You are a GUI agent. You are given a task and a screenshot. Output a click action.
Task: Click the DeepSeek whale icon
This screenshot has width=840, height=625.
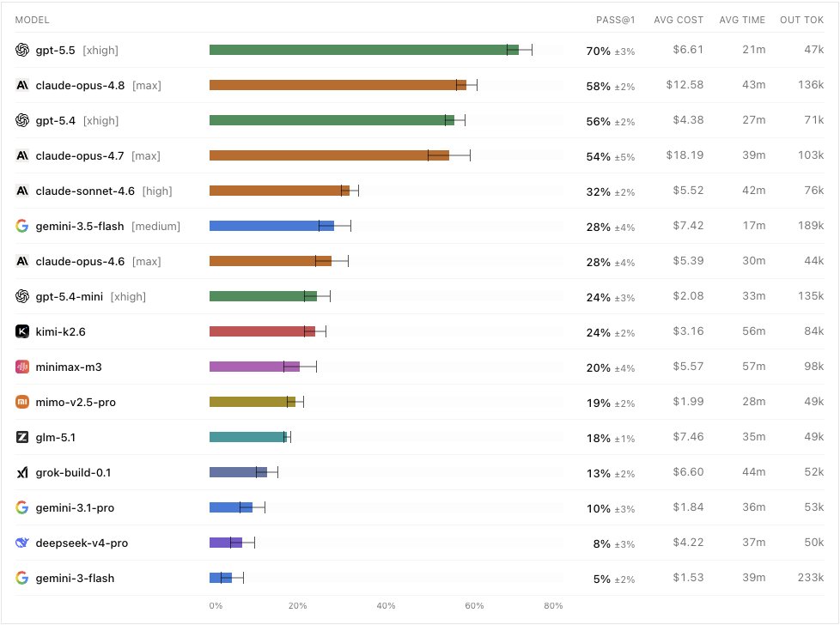tap(22, 543)
